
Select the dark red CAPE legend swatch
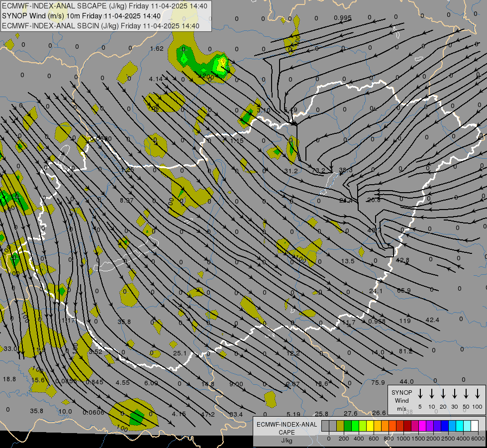[x=407, y=426]
